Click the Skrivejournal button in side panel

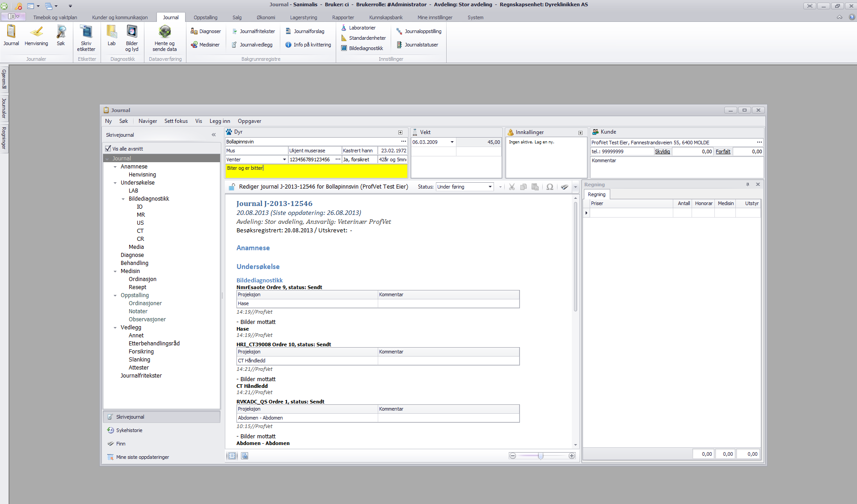tap(161, 417)
